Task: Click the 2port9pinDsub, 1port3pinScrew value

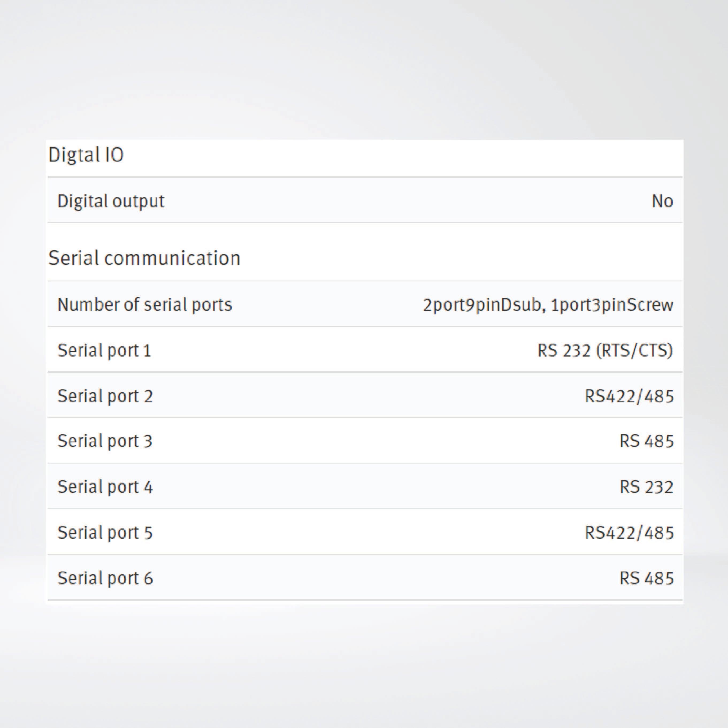Action: click(x=547, y=304)
